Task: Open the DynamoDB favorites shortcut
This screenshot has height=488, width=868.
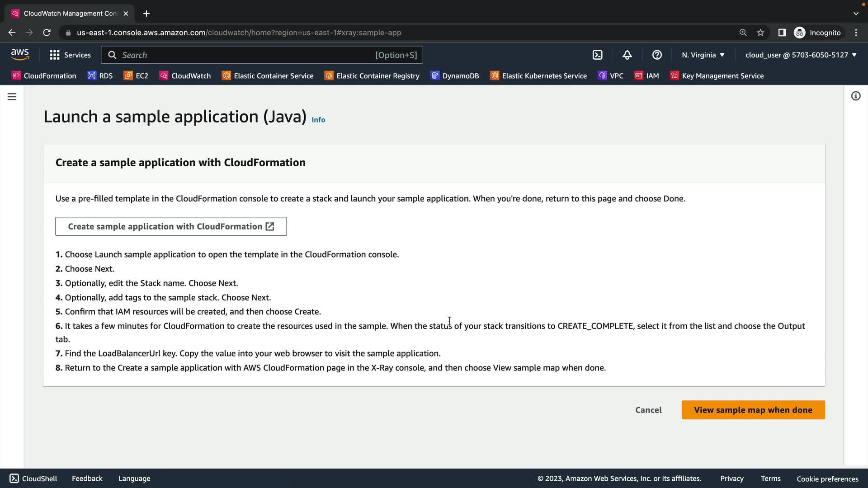Action: coord(455,76)
